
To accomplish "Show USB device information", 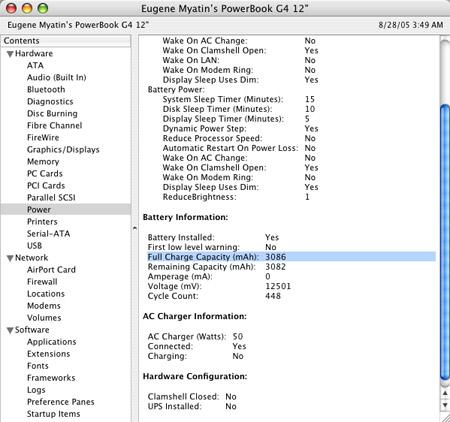I will click(34, 245).
